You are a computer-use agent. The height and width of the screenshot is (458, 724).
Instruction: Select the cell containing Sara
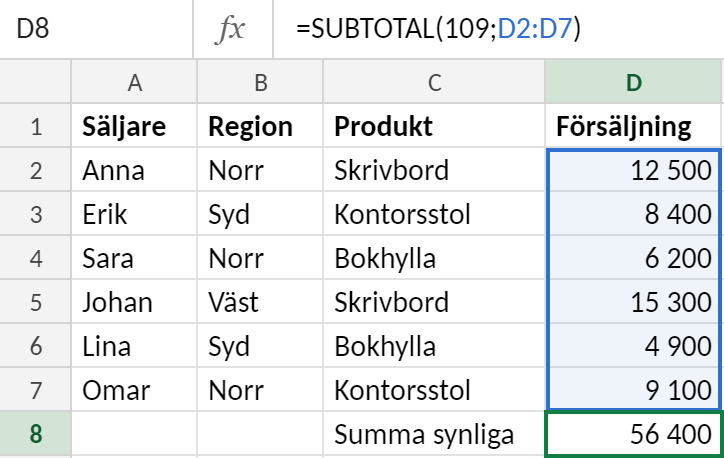click(134, 258)
